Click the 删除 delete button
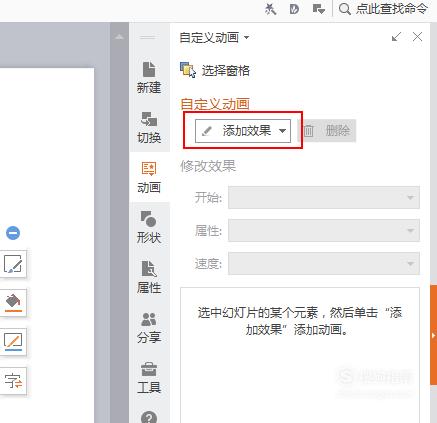The width and height of the screenshot is (437, 423). click(327, 131)
